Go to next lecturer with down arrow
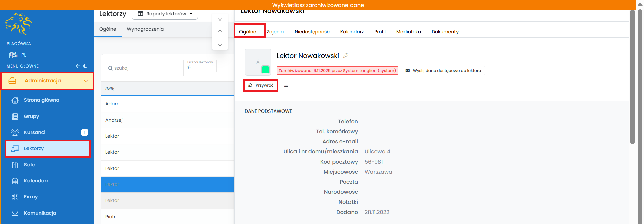This screenshot has width=644, height=224. (220, 44)
